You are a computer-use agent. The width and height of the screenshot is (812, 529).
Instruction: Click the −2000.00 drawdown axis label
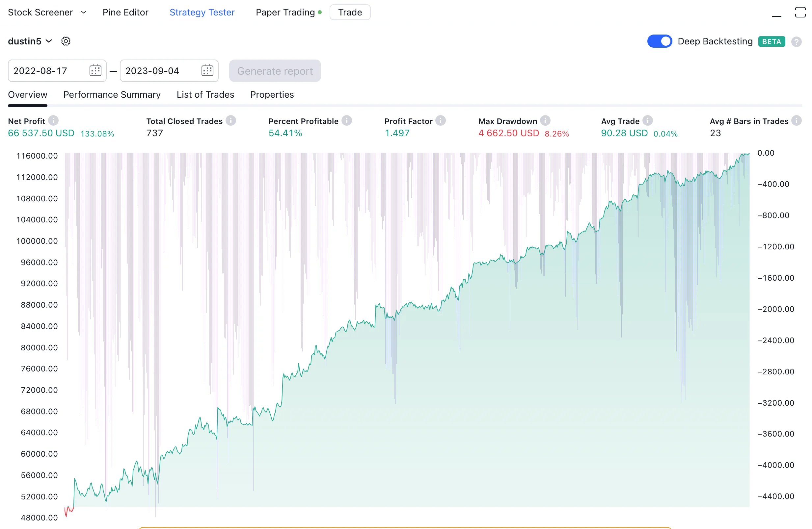tap(776, 309)
